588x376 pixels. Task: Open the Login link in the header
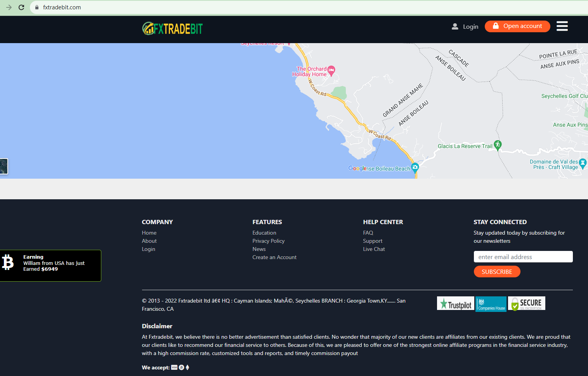tap(470, 26)
